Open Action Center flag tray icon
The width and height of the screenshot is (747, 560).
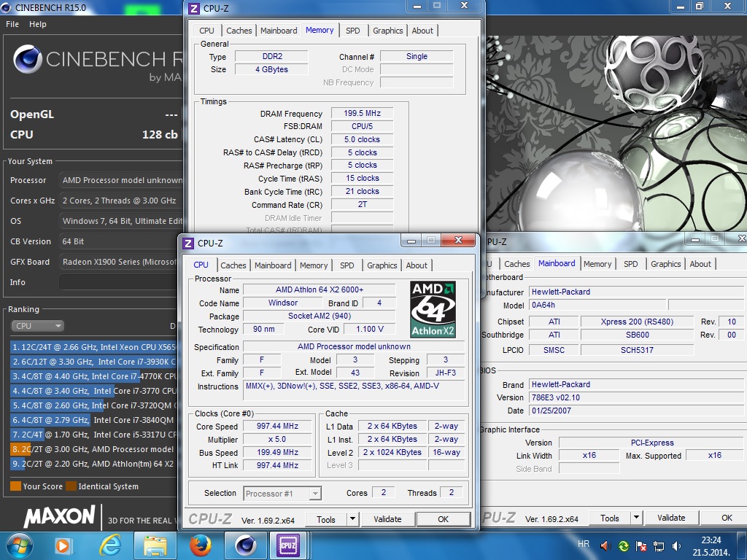pyautogui.click(x=640, y=545)
